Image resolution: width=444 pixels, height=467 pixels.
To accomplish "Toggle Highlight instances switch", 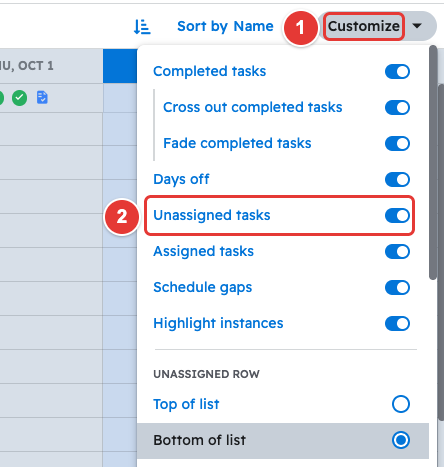I will (x=397, y=323).
